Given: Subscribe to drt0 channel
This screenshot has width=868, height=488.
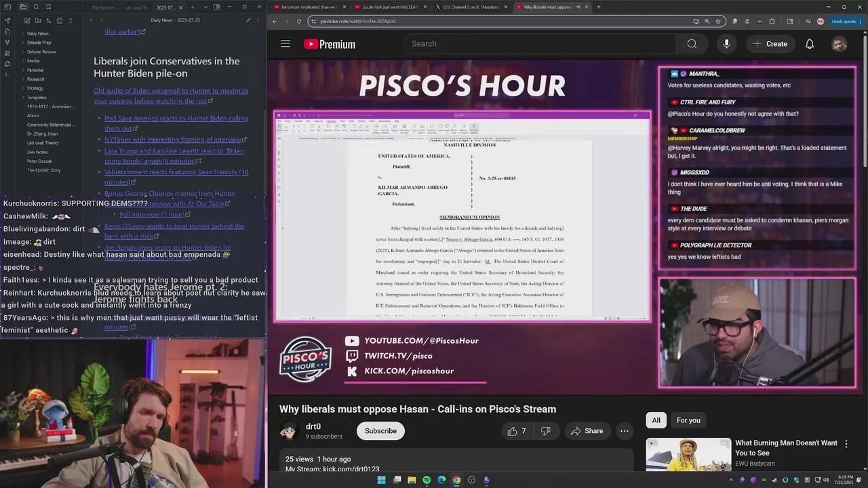Looking at the screenshot, I should 380,431.
